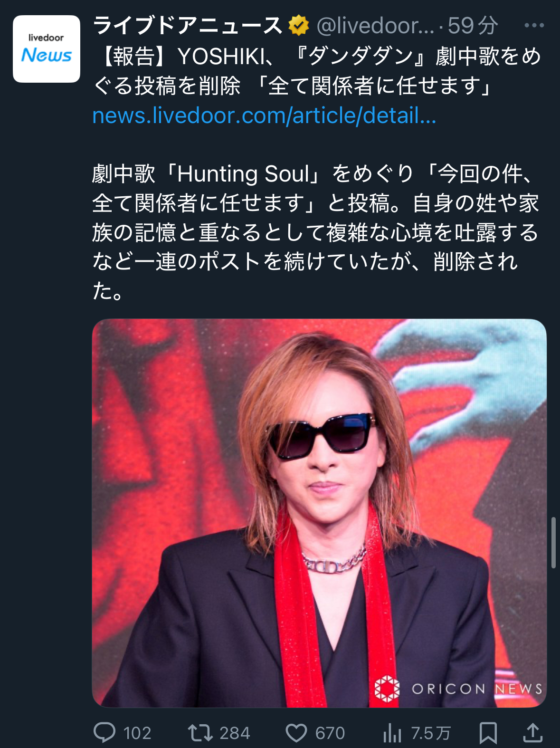Image resolution: width=560 pixels, height=748 pixels.
Task: Bookmark this post
Action: (488, 733)
